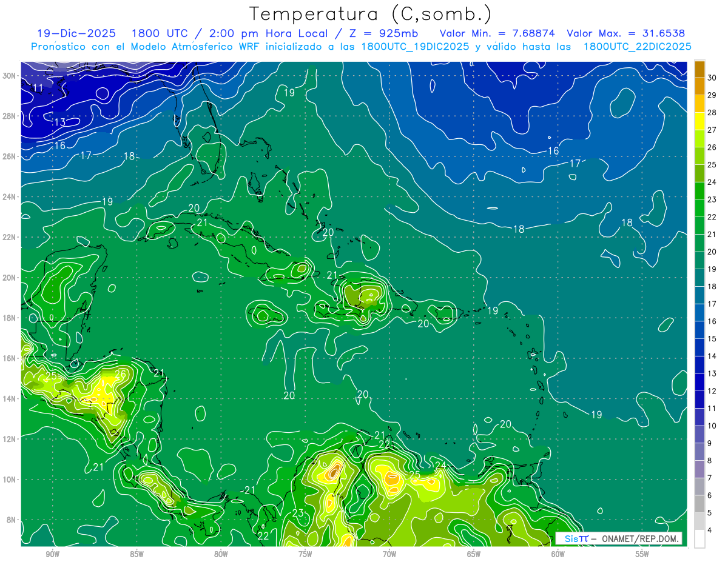Viewport: 728px width, 562px height.
Task: Select "1800UTC_22DIC2025" validity end time text
Action: tap(638, 47)
